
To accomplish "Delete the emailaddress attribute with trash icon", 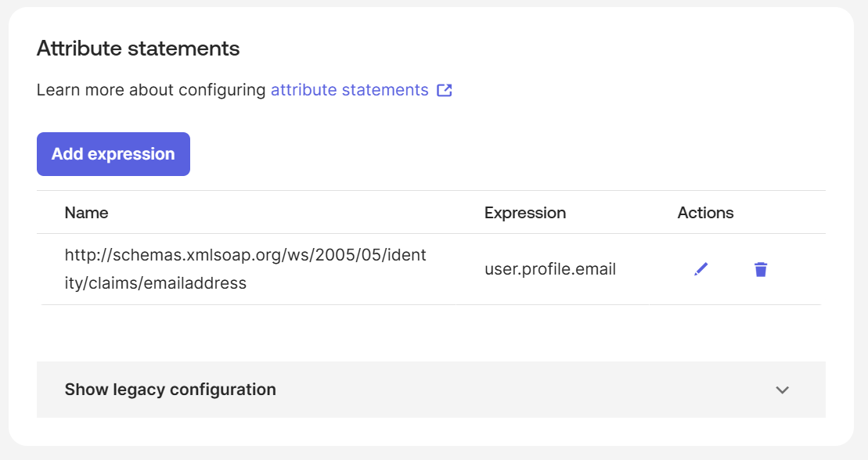I will click(x=761, y=269).
